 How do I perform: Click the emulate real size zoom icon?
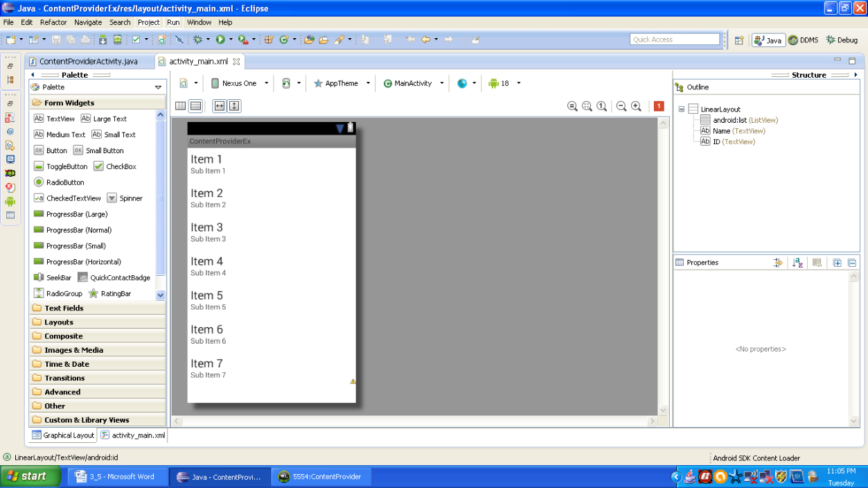[x=572, y=106]
